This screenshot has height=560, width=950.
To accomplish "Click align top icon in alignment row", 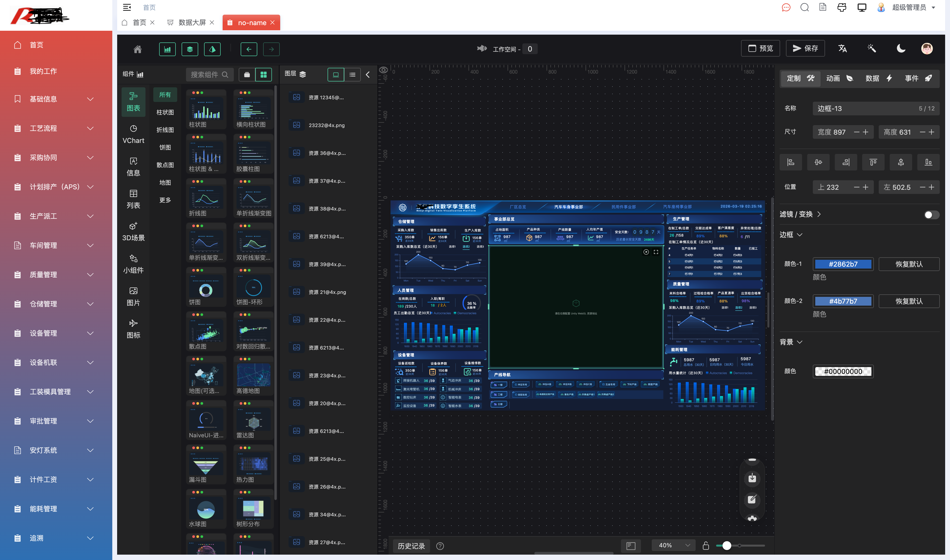I will 873,162.
